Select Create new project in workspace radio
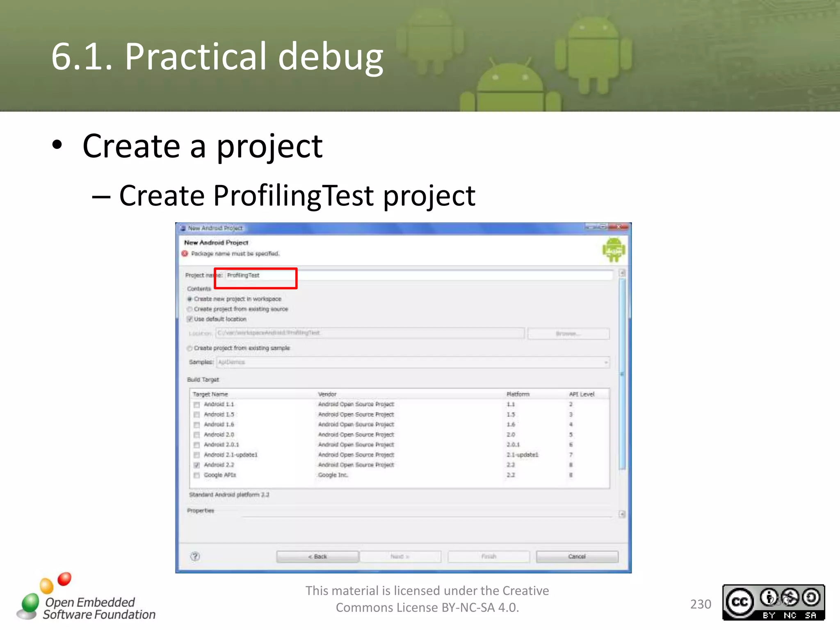The width and height of the screenshot is (840, 630). click(189, 299)
